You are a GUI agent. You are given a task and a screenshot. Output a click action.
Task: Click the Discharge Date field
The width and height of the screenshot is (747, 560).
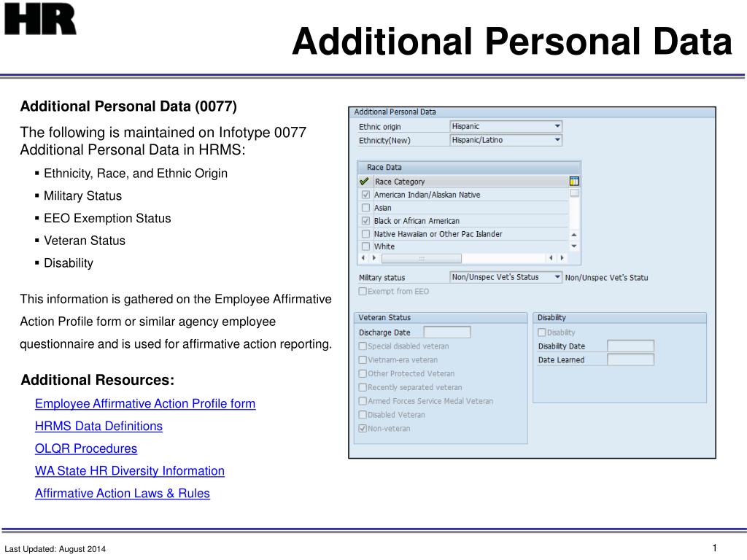[447, 332]
